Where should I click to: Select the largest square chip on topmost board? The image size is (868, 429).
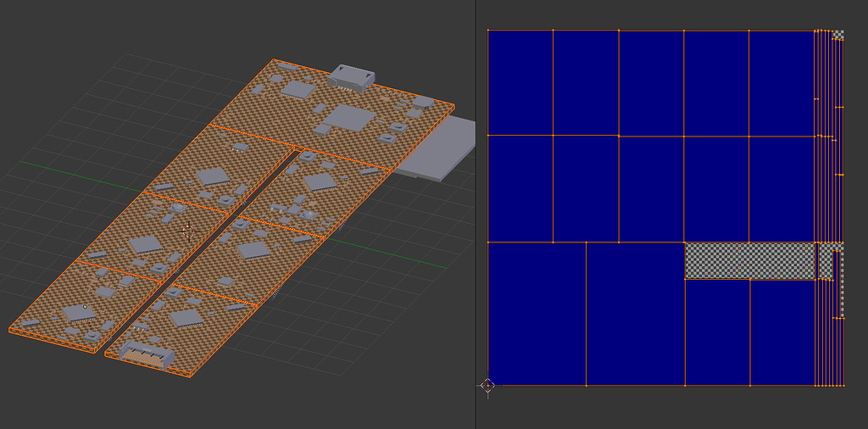pyautogui.click(x=349, y=119)
